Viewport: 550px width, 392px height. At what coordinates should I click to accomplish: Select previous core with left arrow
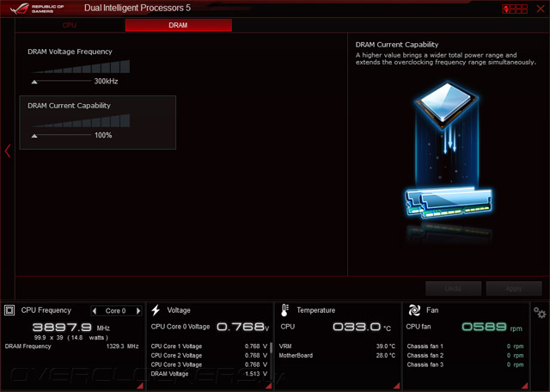click(x=95, y=310)
